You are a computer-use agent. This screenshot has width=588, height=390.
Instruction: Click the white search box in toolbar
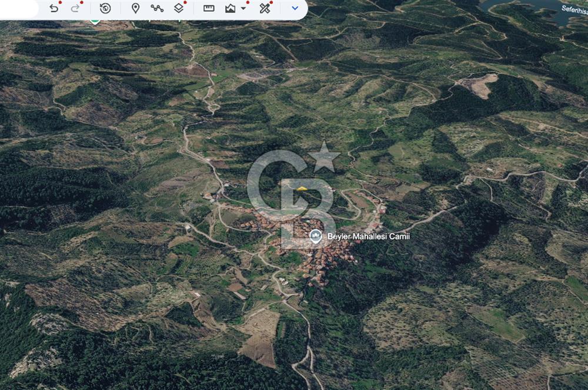click(19, 8)
